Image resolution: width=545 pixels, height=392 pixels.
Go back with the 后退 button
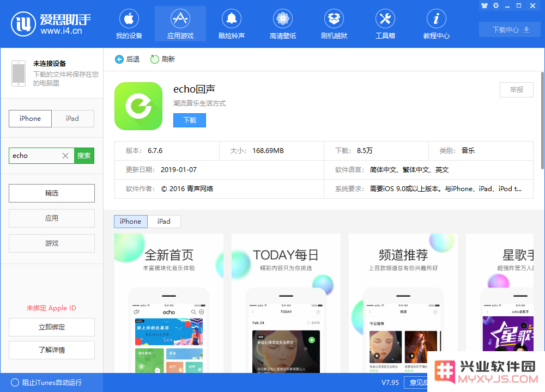click(x=127, y=59)
